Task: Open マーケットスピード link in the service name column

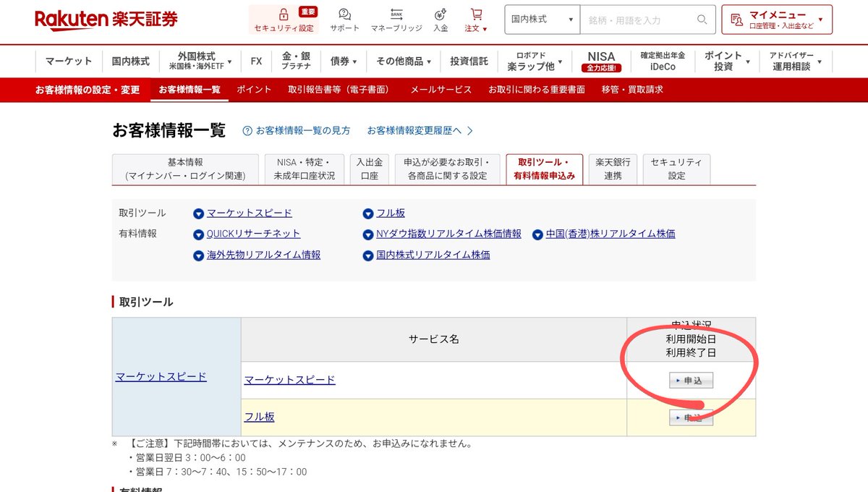Action: pyautogui.click(x=290, y=380)
